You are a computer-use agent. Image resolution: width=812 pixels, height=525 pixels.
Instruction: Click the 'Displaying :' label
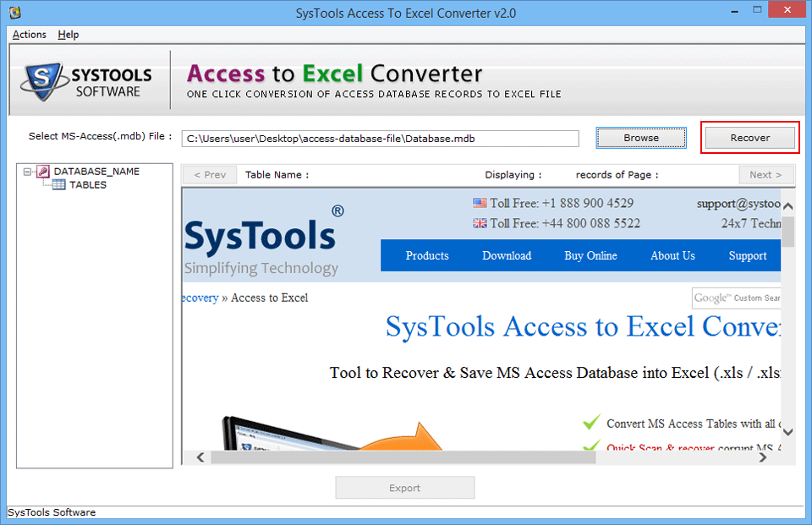513,175
